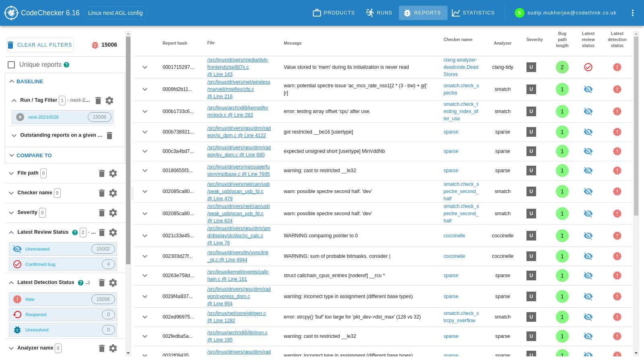644x362 pixels.
Task: Enable the Unique reports checkbox
Action: (11, 65)
